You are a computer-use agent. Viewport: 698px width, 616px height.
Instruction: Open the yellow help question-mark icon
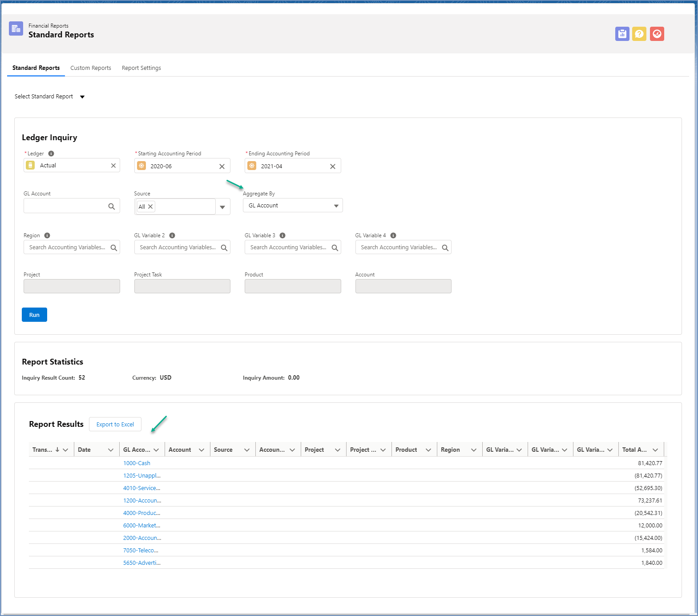pyautogui.click(x=639, y=34)
